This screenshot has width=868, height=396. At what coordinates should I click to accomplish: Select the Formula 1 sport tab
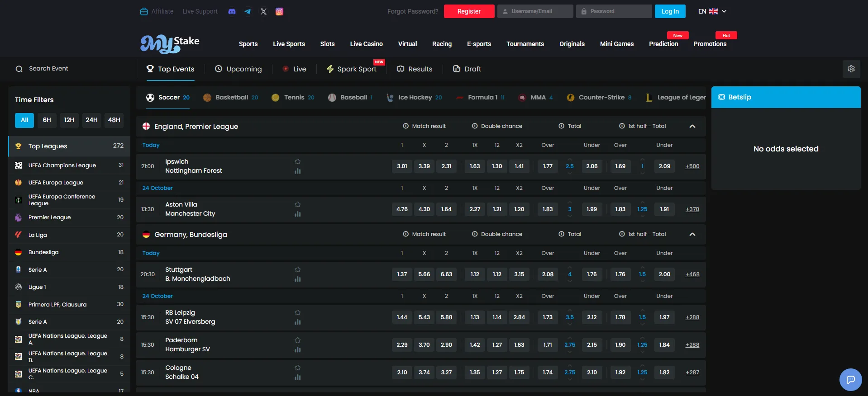pyautogui.click(x=480, y=97)
